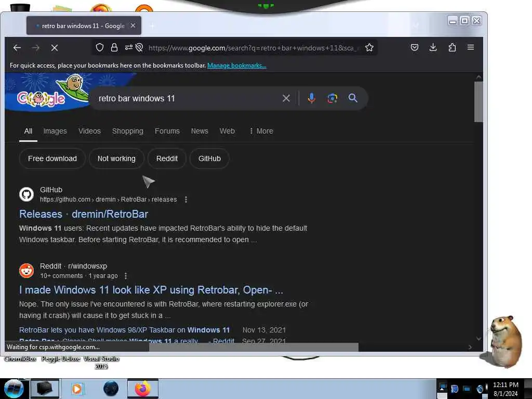532x399 pixels.
Task: Switch to the News tab
Action: point(199,131)
